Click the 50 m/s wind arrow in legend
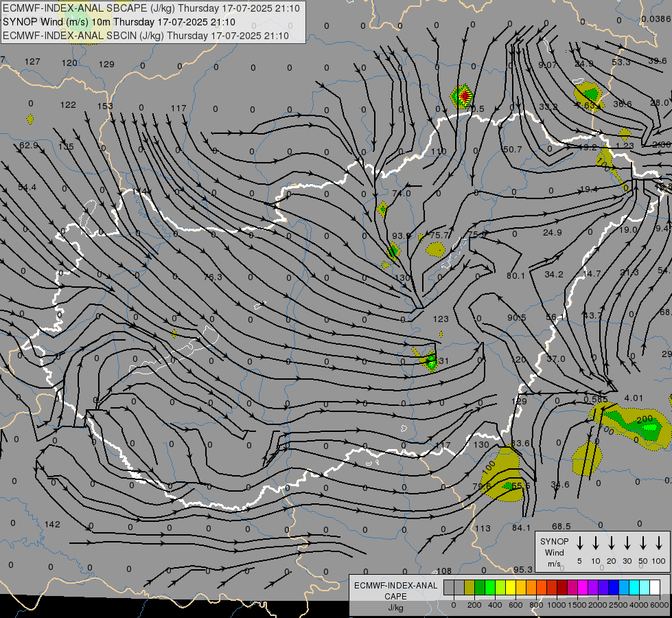672x618 pixels. pyautogui.click(x=643, y=543)
